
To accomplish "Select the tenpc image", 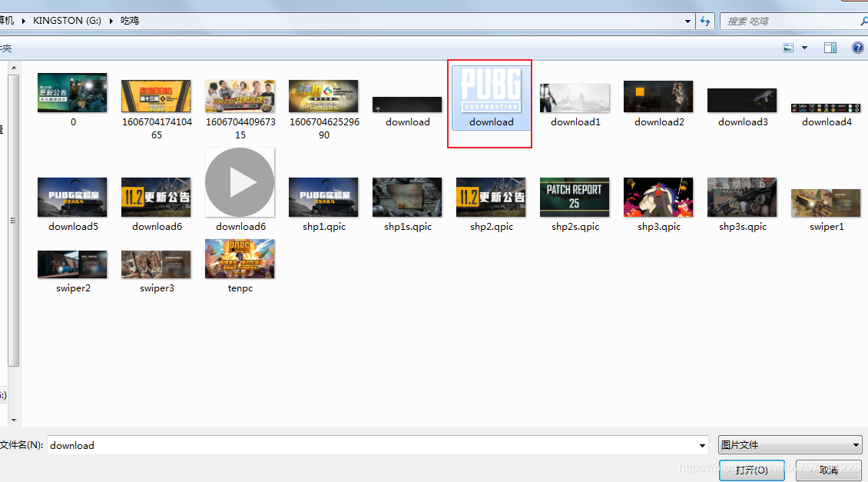I will coord(240,267).
